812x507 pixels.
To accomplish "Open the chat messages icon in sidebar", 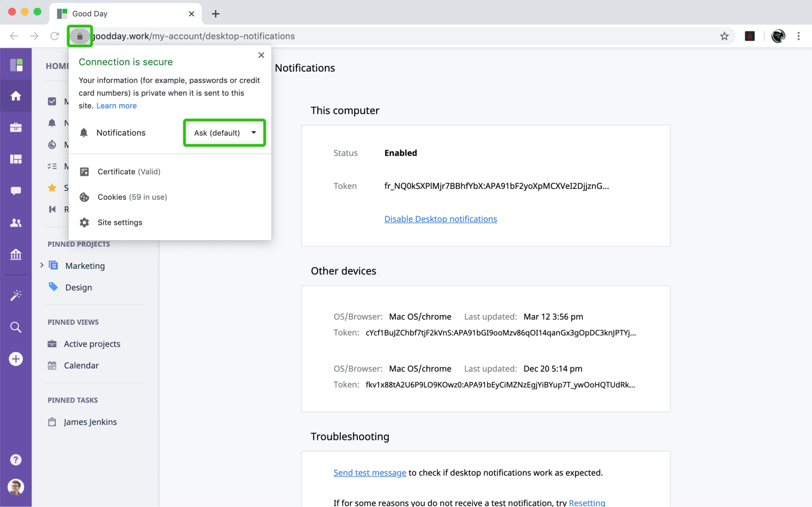I will (16, 191).
